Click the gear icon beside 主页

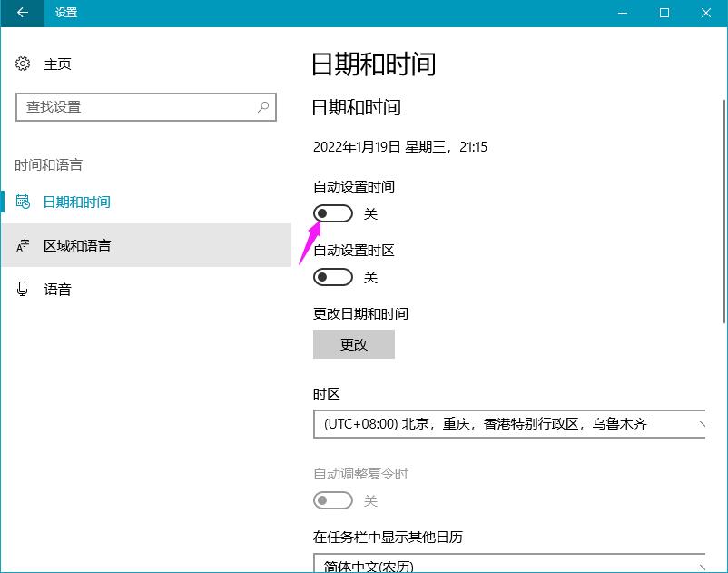[23, 64]
